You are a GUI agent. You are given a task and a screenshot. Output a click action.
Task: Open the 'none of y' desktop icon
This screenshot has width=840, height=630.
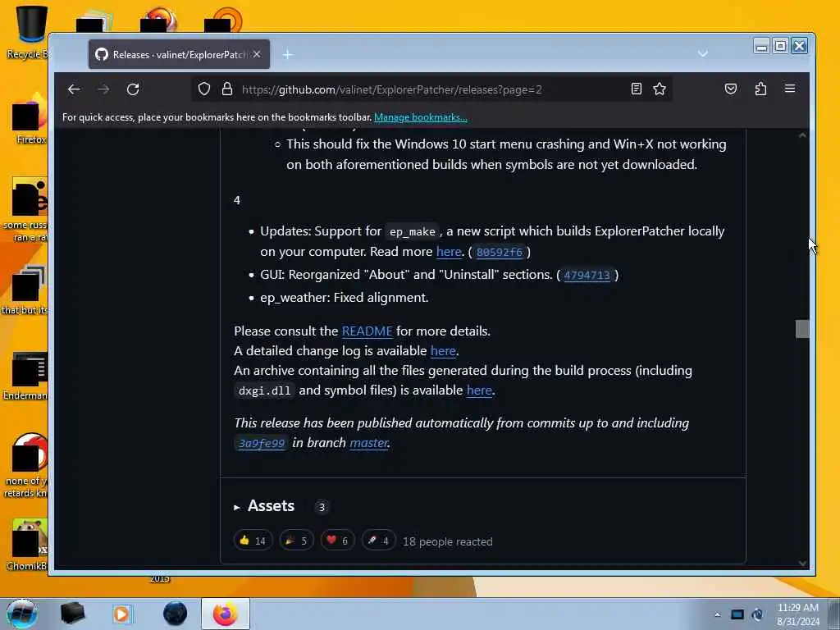click(x=27, y=466)
